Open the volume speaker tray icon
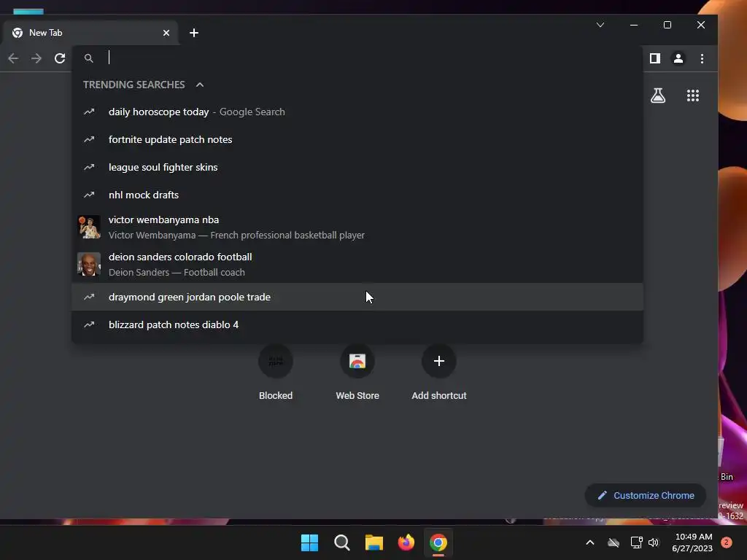 [x=654, y=542]
